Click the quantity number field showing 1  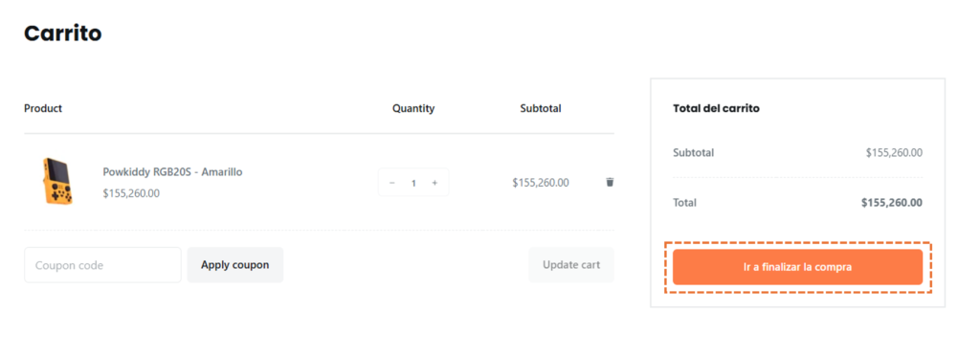pos(413,183)
